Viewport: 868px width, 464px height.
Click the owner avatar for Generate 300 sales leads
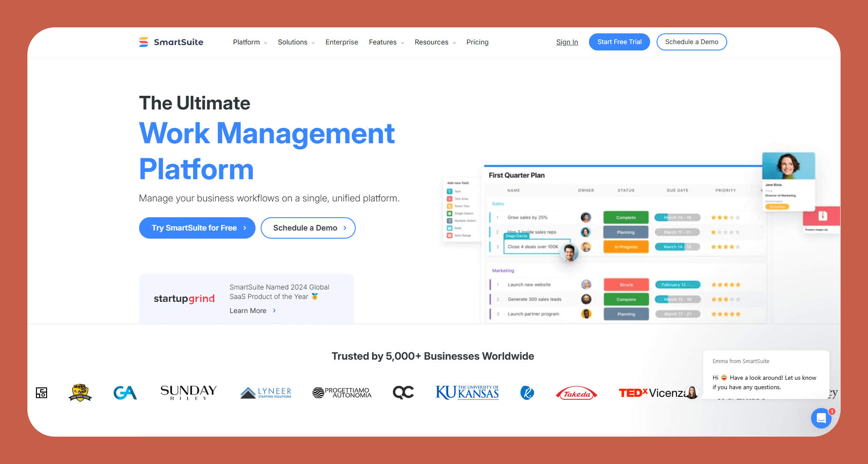(586, 299)
